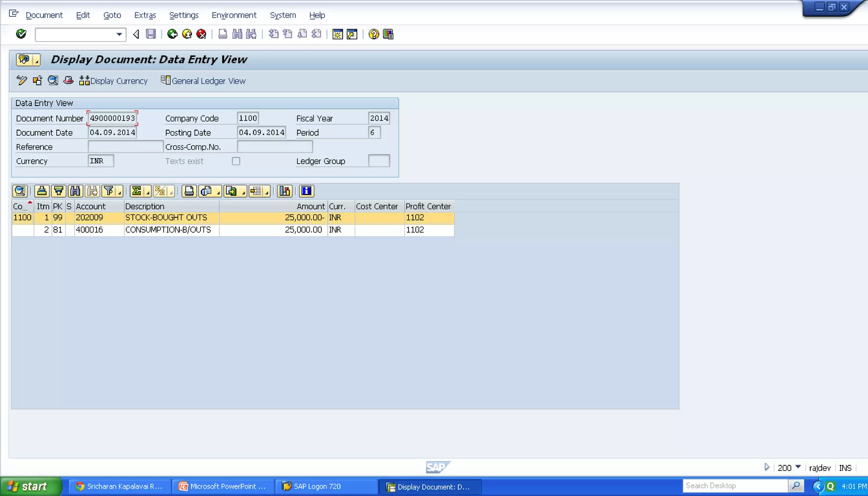
Task: Click the binoculars Find icon in ALV toolbar
Action: pos(75,191)
